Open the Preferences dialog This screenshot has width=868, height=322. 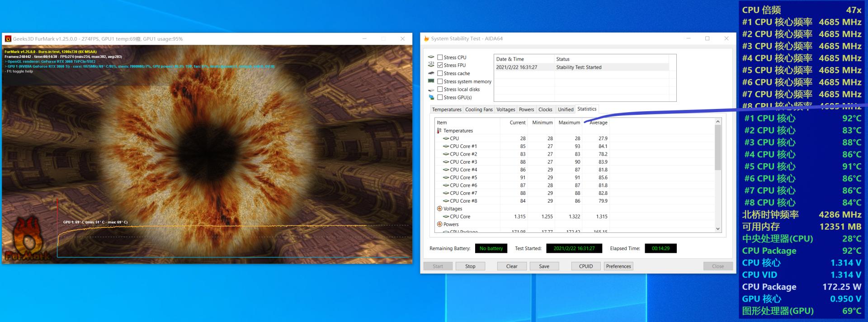[x=618, y=266]
